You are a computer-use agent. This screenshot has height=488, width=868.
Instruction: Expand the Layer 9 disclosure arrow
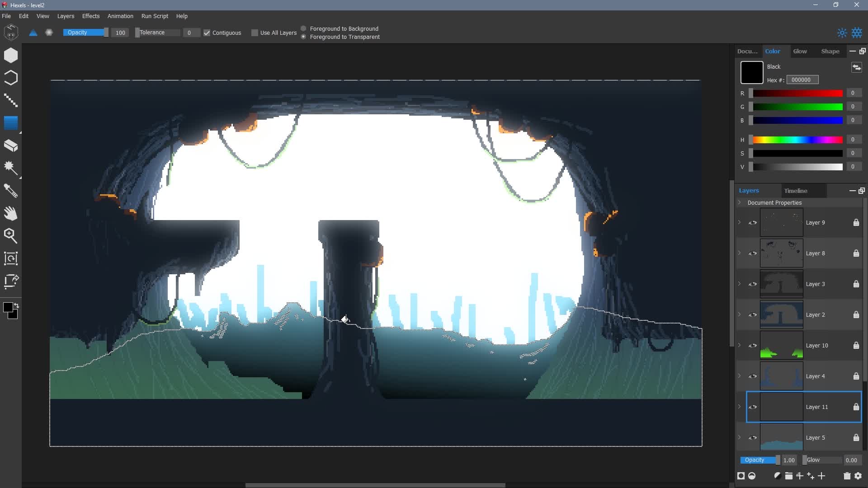click(740, 222)
